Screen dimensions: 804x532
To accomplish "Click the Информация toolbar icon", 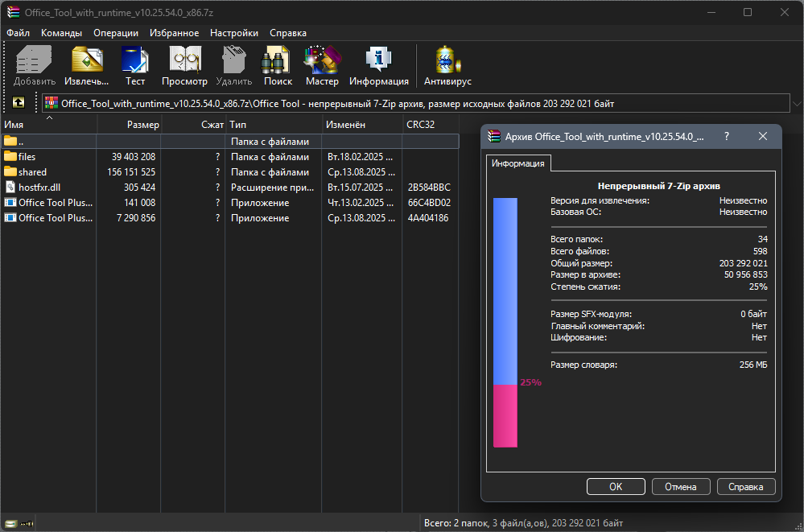I will click(379, 60).
